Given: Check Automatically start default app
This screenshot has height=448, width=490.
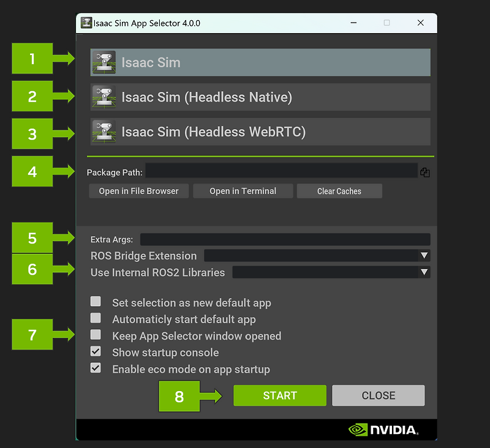Looking at the screenshot, I should click(96, 318).
